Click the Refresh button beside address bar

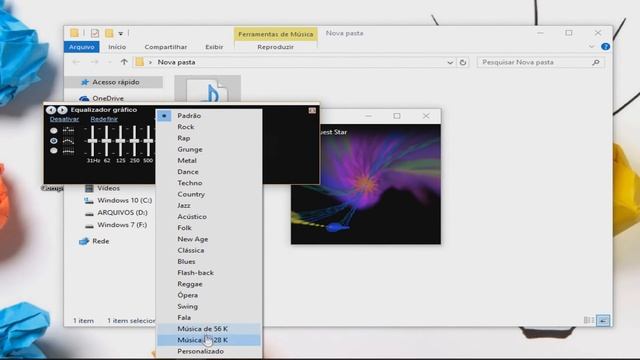click(x=463, y=62)
